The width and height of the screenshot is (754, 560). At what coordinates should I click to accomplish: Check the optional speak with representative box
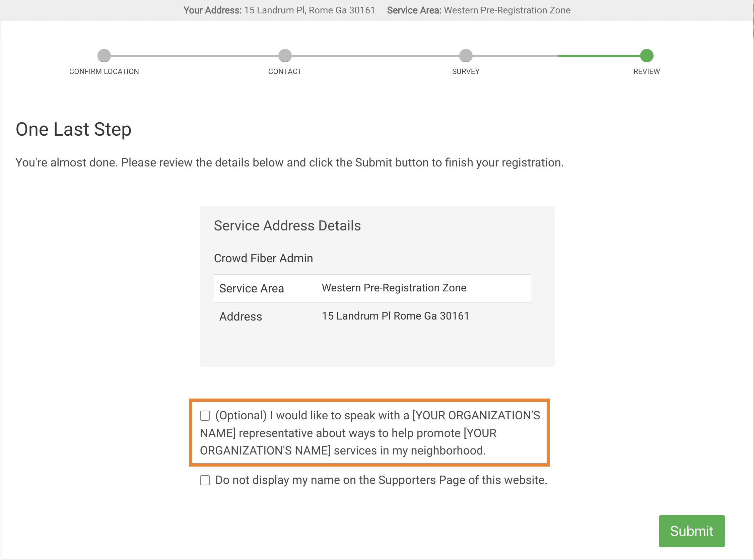[x=205, y=416]
